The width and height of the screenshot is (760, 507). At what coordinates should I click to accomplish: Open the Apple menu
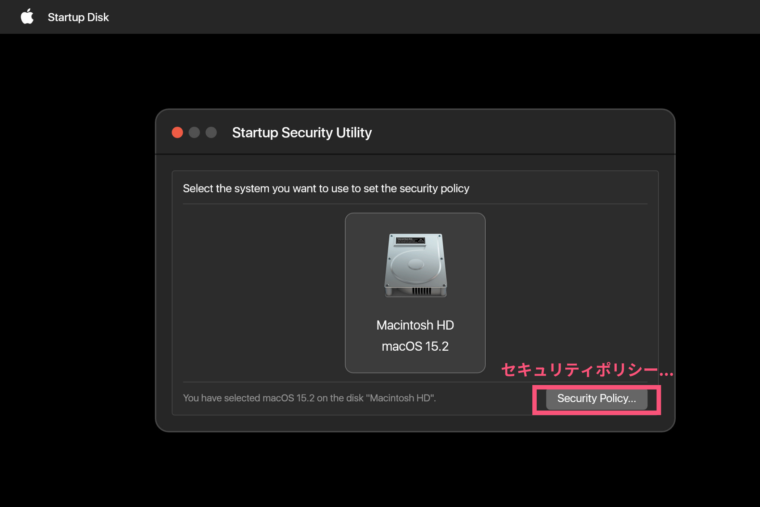pos(27,16)
